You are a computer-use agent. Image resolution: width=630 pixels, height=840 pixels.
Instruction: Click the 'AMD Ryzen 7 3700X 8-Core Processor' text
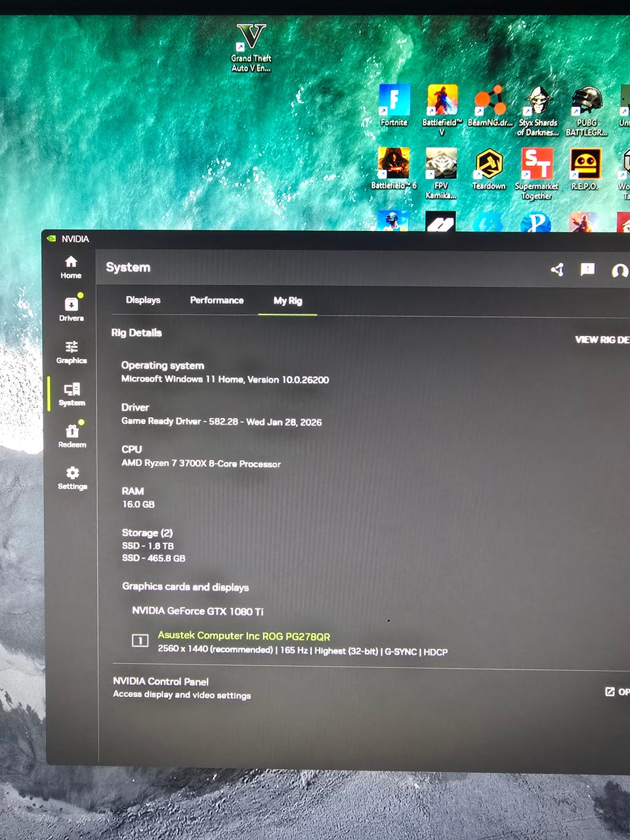coord(201,463)
